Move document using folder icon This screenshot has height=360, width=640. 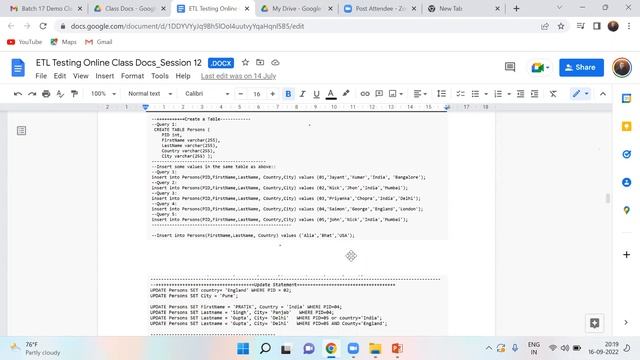pyautogui.click(x=260, y=62)
